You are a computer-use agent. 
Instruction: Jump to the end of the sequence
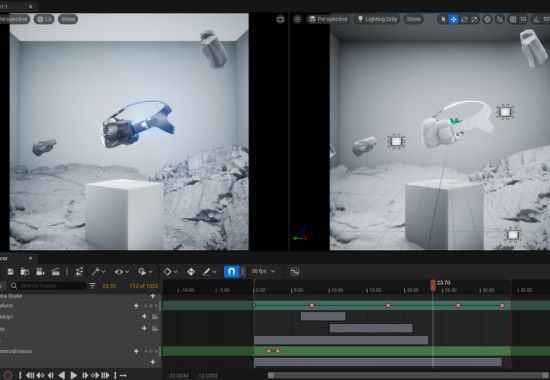105,375
